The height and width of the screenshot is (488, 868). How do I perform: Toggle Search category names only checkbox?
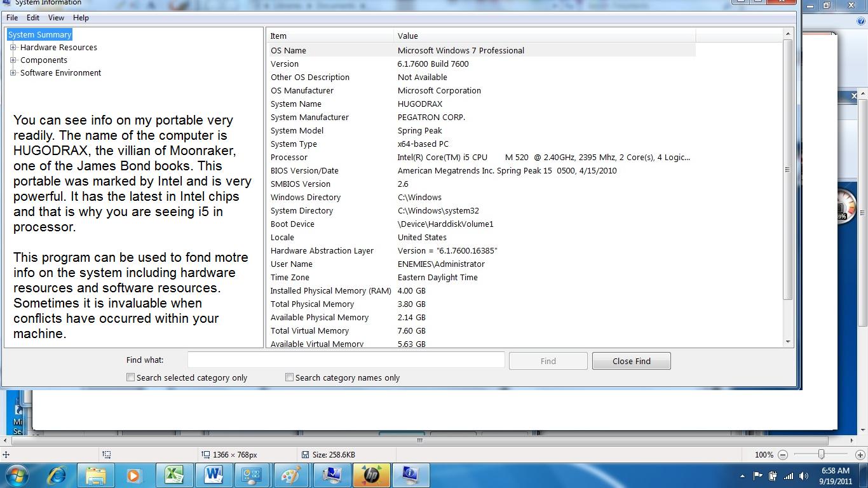289,377
